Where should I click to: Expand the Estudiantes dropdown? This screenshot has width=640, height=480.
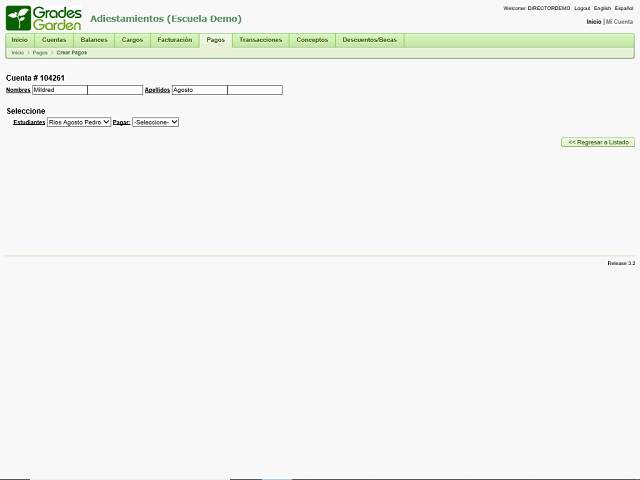click(79, 122)
